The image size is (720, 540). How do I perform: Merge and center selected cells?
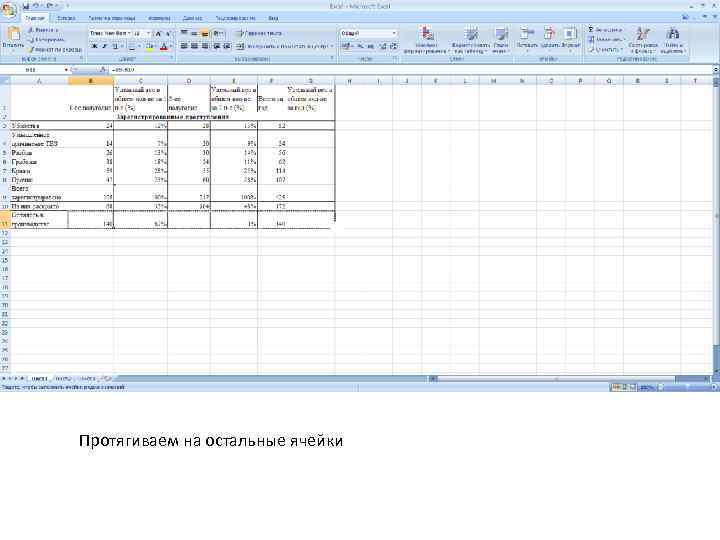[282, 46]
